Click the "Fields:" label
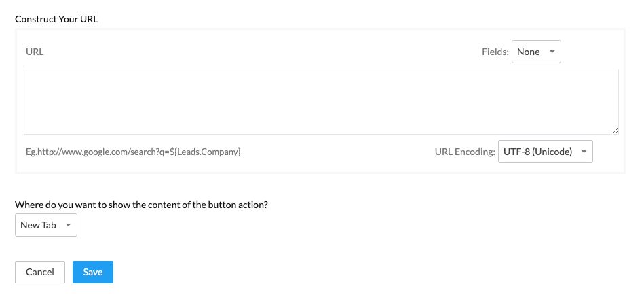The height and width of the screenshot is (297, 644). (x=495, y=52)
